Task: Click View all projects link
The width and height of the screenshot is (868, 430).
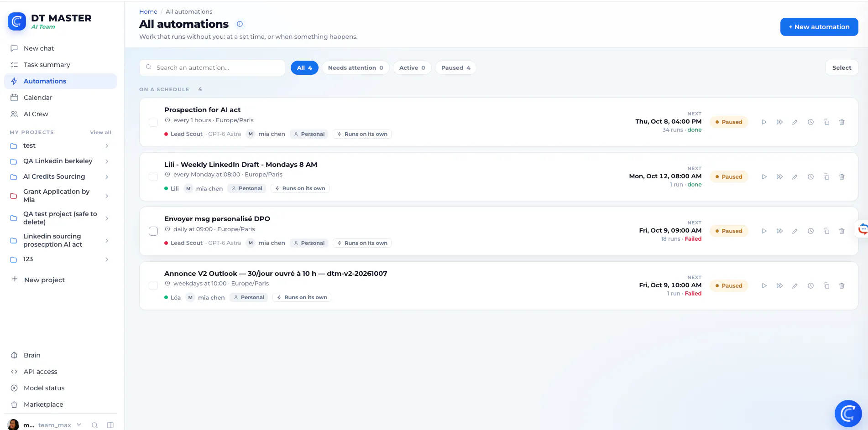Action: (x=100, y=133)
